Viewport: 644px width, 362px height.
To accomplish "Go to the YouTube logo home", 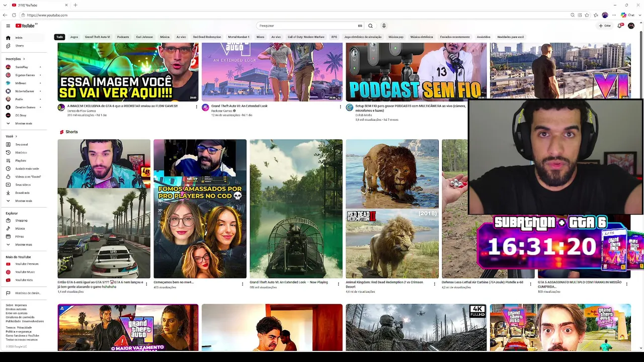I will pyautogui.click(x=26, y=26).
